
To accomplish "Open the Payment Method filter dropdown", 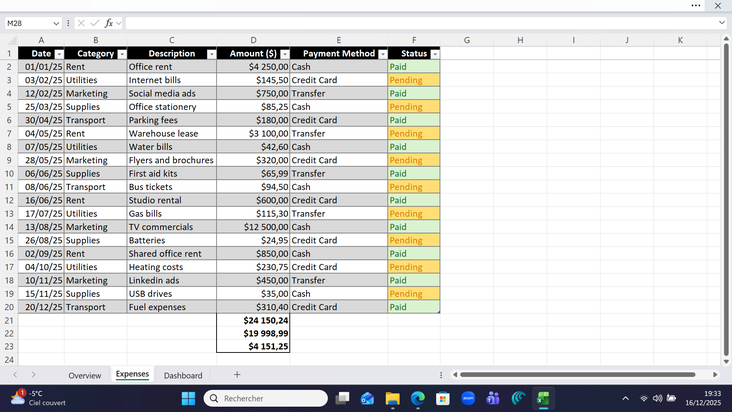I will click(383, 54).
